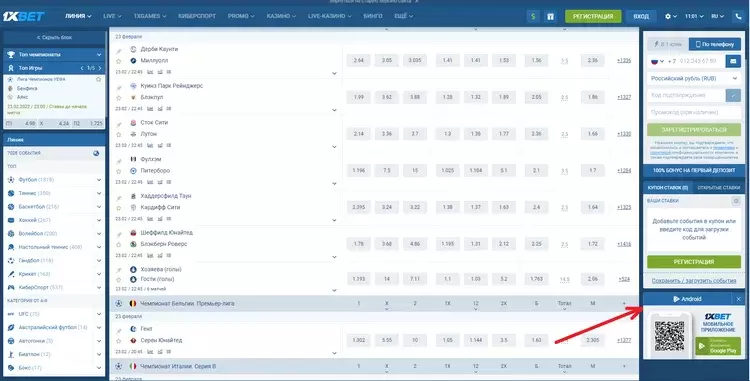Click pin icon for Дерби Каунти match
The height and width of the screenshot is (381, 750).
point(119,51)
